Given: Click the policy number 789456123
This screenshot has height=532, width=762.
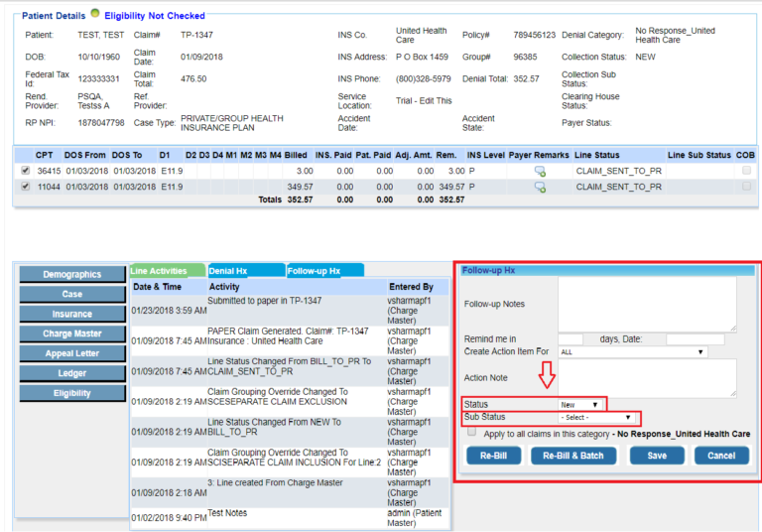Looking at the screenshot, I should point(534,35).
